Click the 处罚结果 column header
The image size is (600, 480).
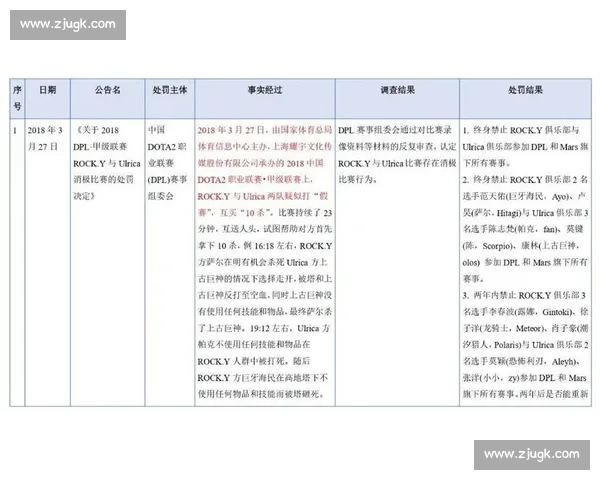point(525,98)
